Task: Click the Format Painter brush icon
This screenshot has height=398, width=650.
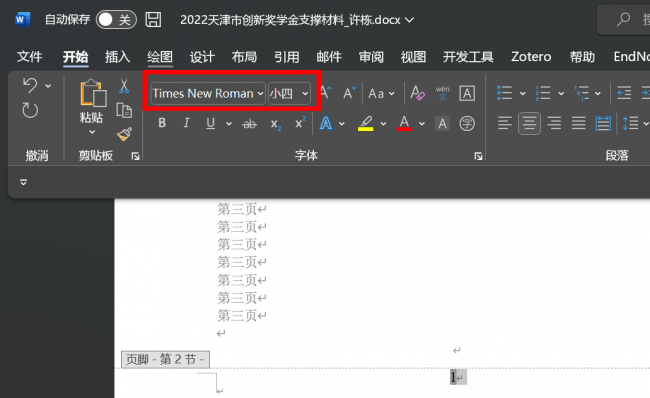Action: pyautogui.click(x=124, y=134)
